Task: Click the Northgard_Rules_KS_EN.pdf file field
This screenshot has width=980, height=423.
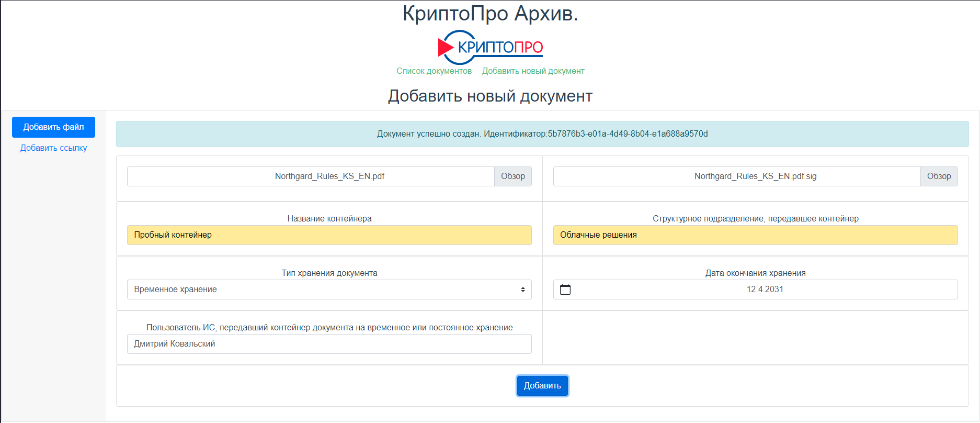Action: click(x=311, y=176)
